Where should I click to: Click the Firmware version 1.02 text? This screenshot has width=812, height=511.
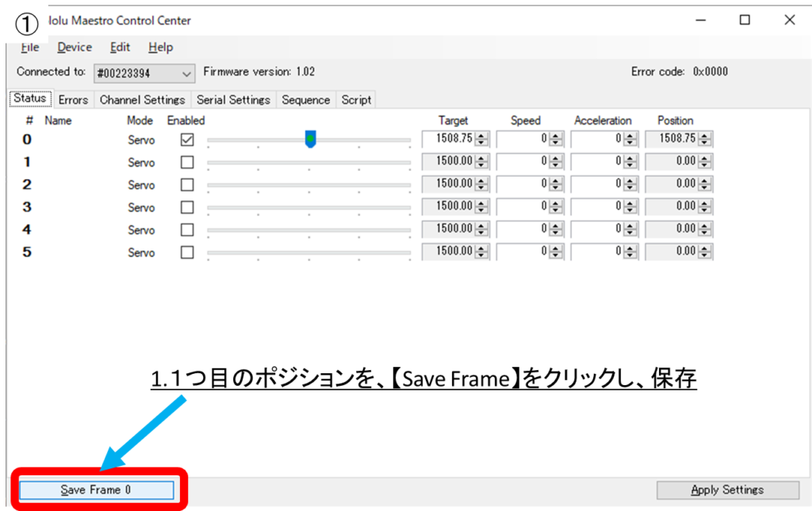[259, 71]
